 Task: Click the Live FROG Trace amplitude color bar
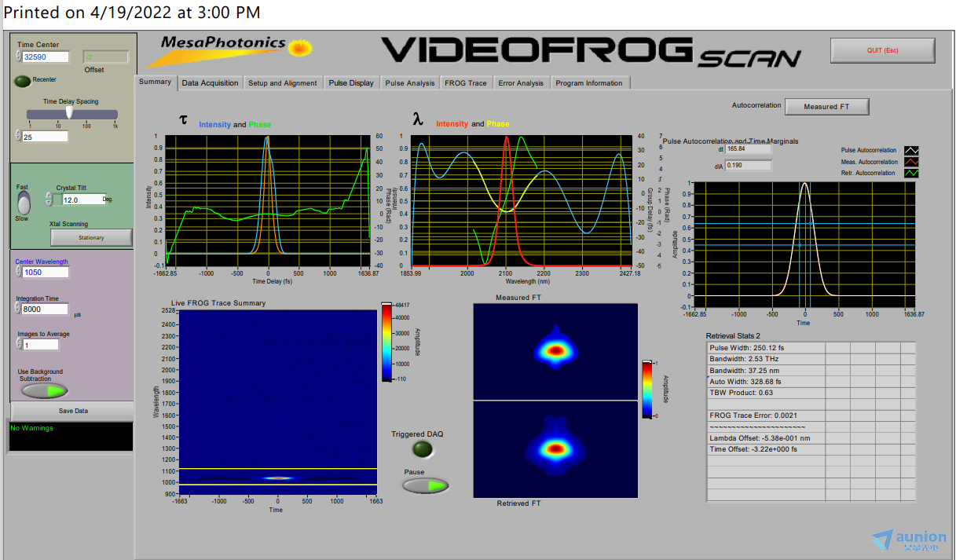pos(386,342)
